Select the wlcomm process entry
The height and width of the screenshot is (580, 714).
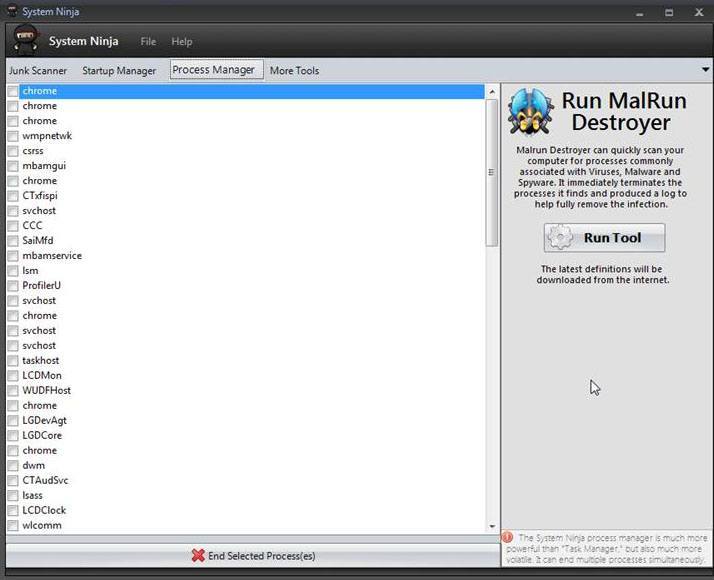point(42,525)
